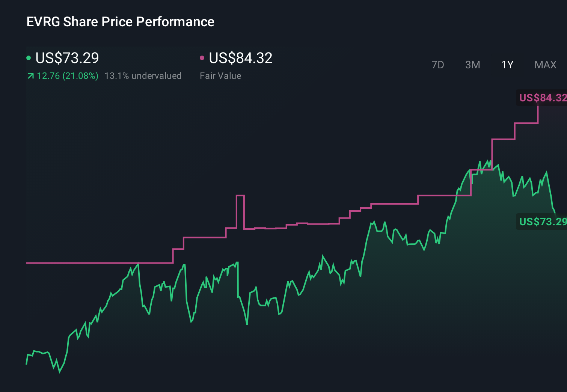Select the US$73.29 price marker on chart

coord(542,222)
